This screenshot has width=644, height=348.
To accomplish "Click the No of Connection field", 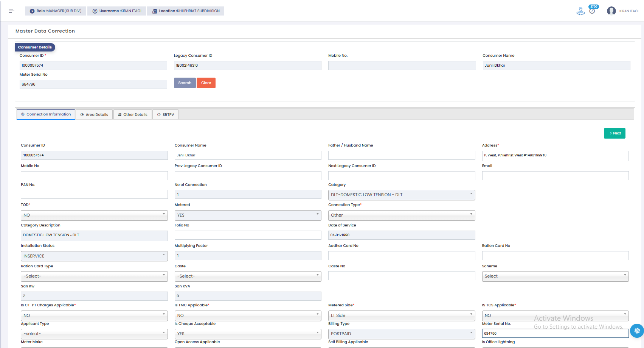I will pyautogui.click(x=248, y=194).
